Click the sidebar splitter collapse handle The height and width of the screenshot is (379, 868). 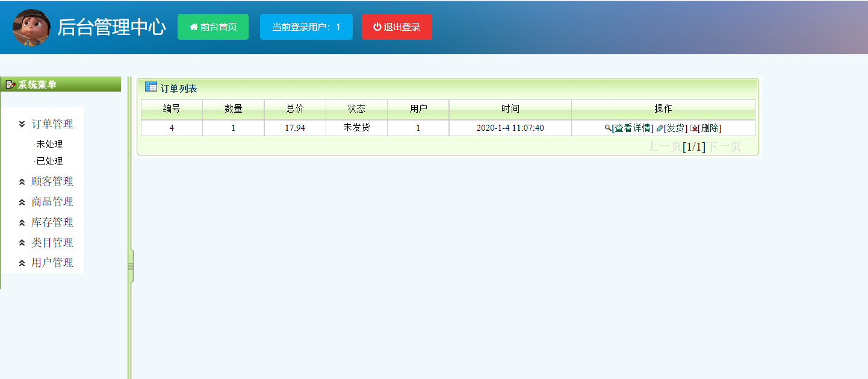point(131,266)
